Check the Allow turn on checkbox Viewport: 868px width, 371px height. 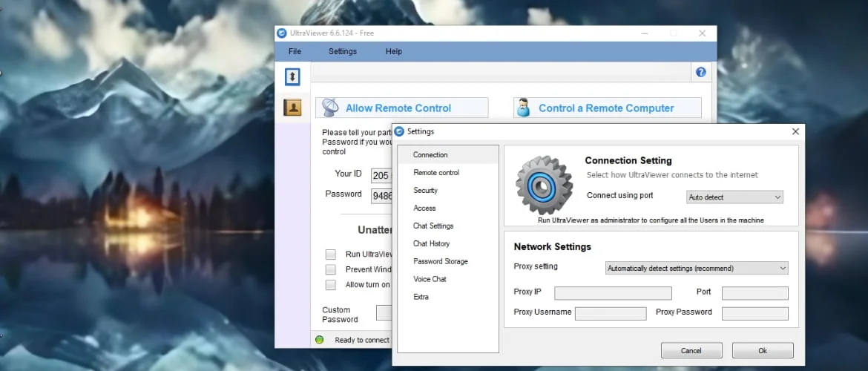click(330, 285)
